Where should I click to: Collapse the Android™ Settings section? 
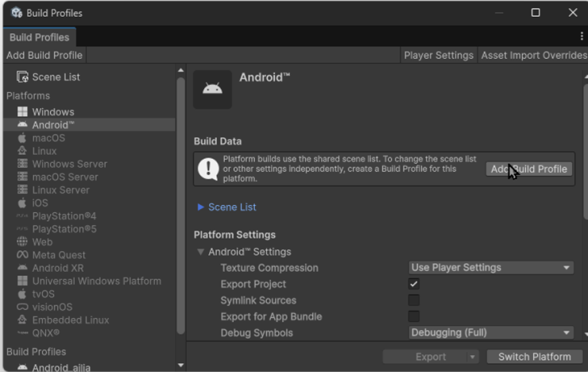pos(201,252)
